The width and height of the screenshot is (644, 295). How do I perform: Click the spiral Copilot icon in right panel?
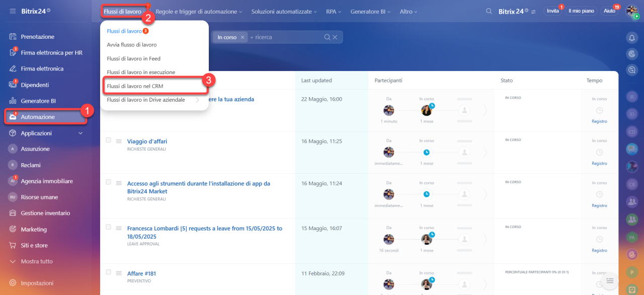click(x=632, y=53)
